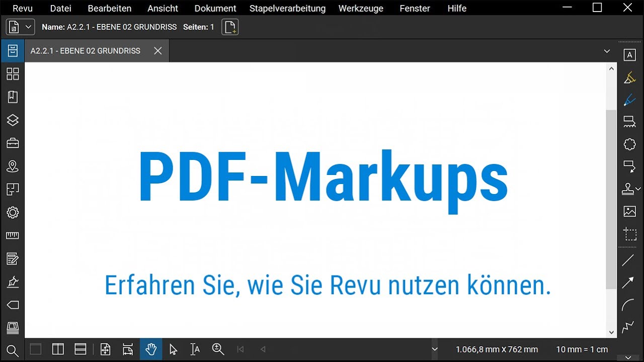
Task: Switch to single view layout
Action: click(36, 349)
